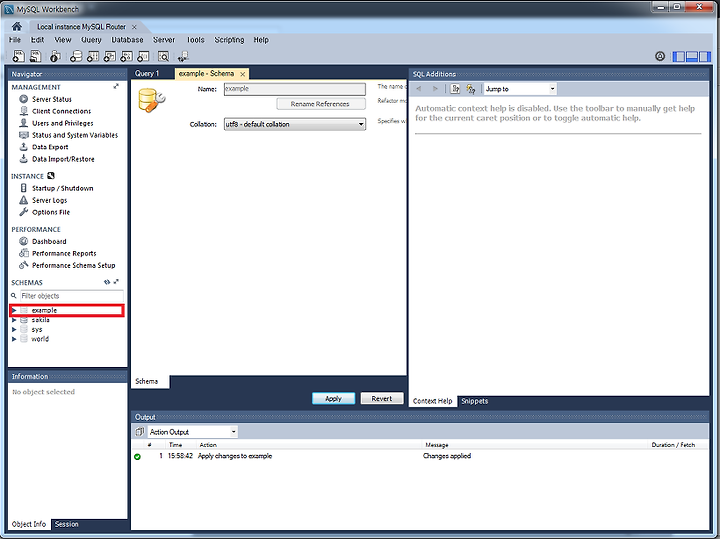
Task: Toggle the bottom output panel visibility
Action: 692,56
